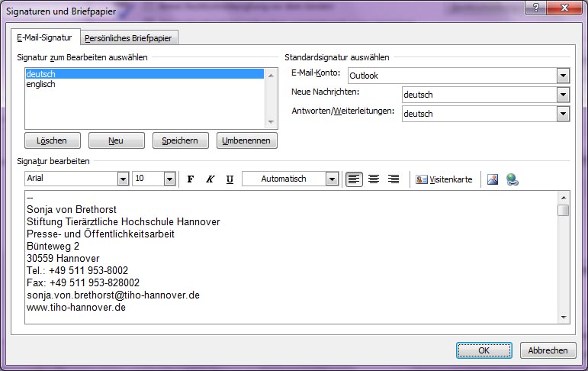Expand the E-Mail-Konto dropdown
Image resolution: width=588 pixels, height=371 pixels.
pyautogui.click(x=563, y=76)
